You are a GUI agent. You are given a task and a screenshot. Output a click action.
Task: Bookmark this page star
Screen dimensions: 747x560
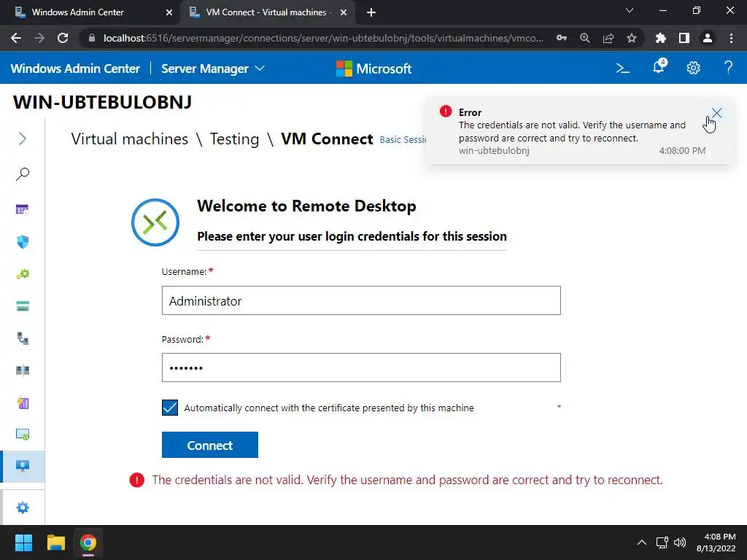[x=632, y=38]
